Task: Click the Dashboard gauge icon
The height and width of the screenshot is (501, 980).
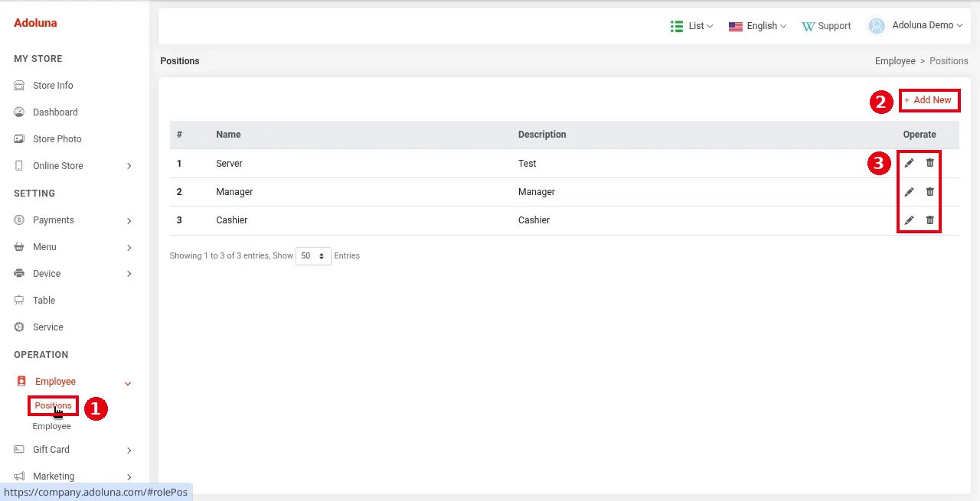Action: pyautogui.click(x=19, y=112)
